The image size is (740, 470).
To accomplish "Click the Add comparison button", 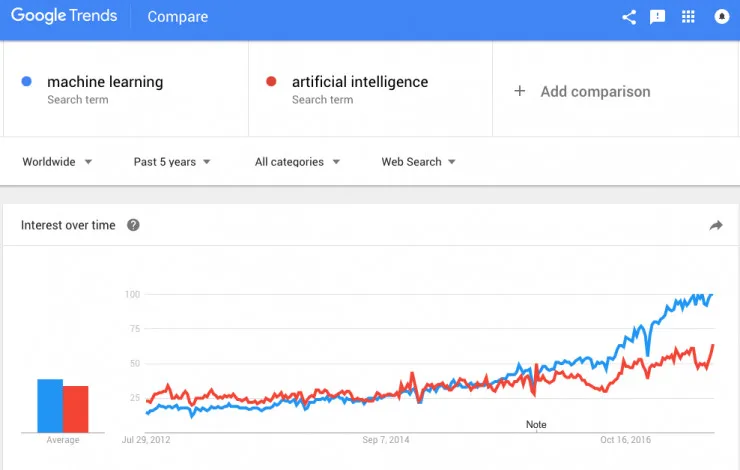I will (x=594, y=91).
